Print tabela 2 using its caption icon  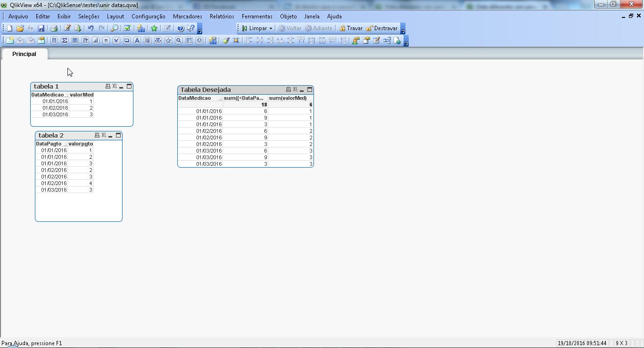[97, 135]
